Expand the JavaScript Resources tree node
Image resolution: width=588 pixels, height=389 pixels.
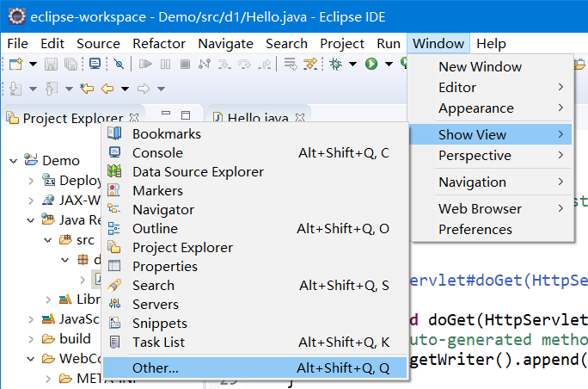31,319
